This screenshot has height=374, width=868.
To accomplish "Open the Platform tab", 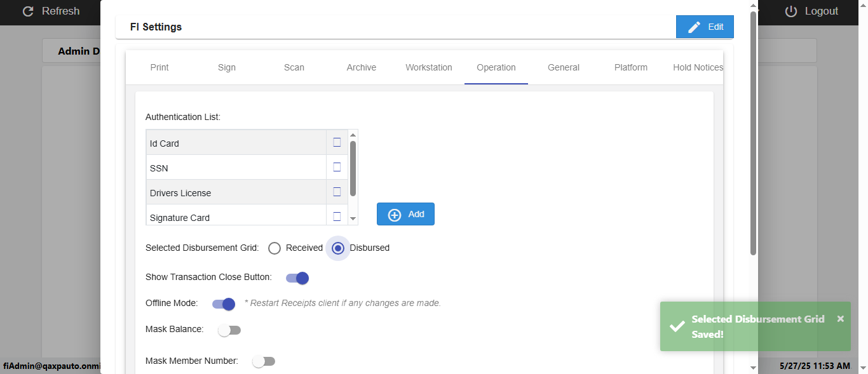I will (x=631, y=67).
